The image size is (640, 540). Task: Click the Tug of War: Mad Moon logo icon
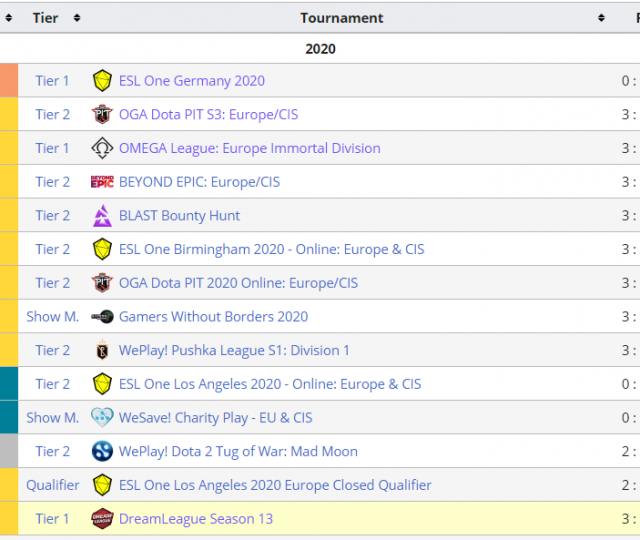coord(102,452)
